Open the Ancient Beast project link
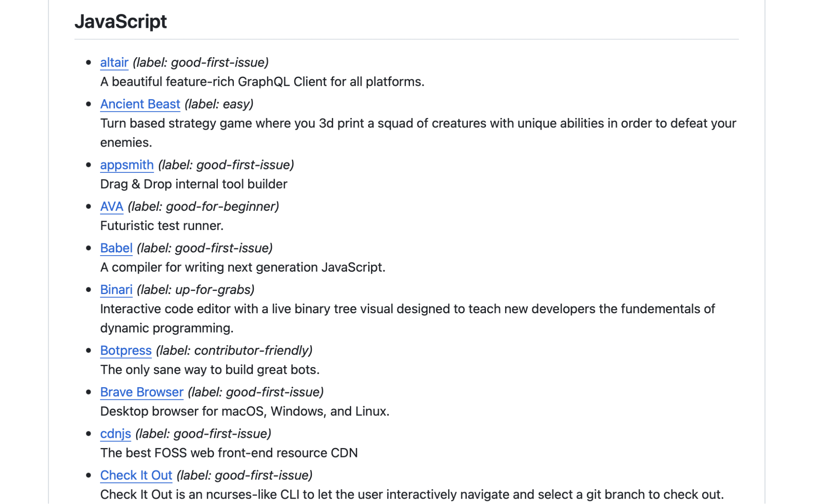This screenshot has width=817, height=504. (x=140, y=104)
